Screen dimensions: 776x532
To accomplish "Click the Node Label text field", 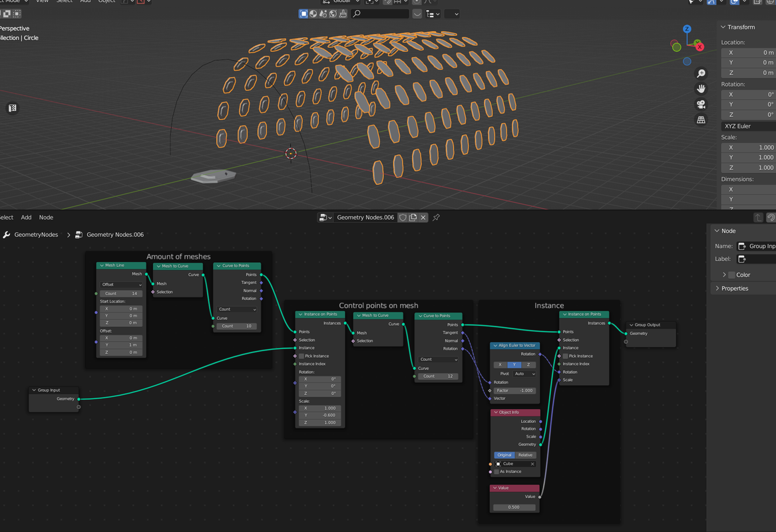I will click(x=756, y=259).
